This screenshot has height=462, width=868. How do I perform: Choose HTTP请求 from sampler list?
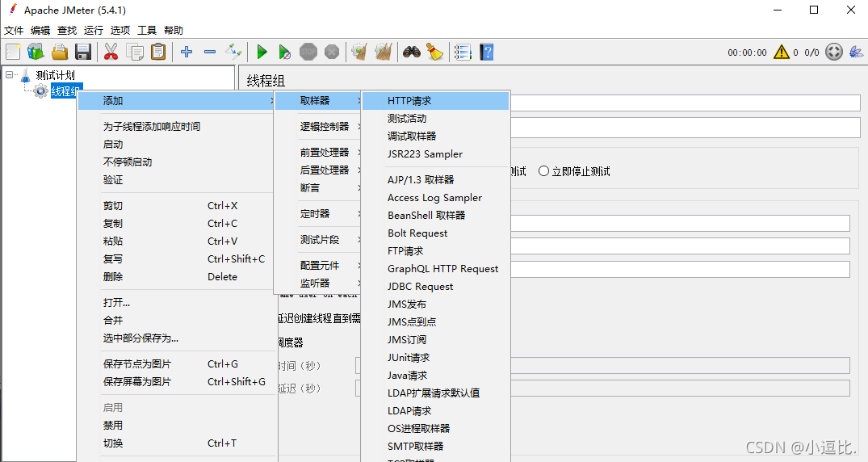pos(435,101)
